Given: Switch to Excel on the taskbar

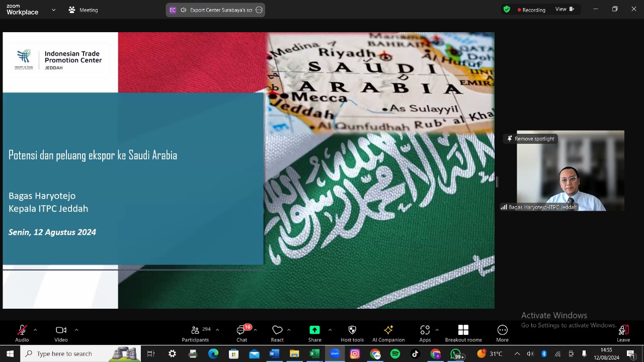Looking at the screenshot, I should pyautogui.click(x=314, y=353).
